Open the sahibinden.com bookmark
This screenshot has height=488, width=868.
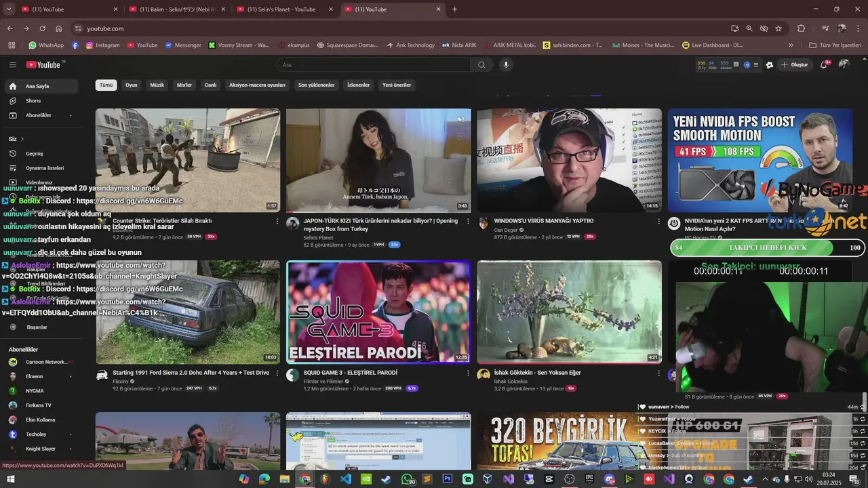[x=573, y=45]
